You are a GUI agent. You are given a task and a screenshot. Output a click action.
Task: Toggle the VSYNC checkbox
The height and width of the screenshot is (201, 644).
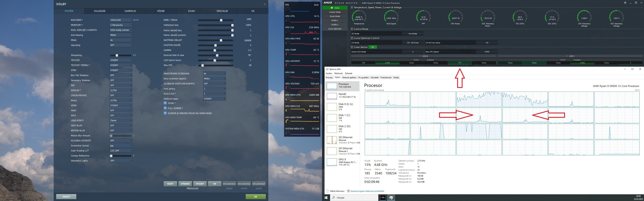[165, 103]
